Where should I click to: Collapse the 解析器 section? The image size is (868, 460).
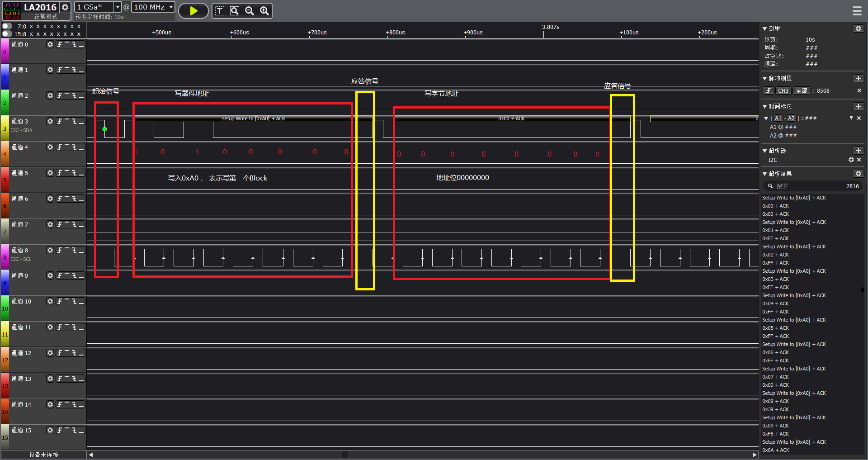764,151
